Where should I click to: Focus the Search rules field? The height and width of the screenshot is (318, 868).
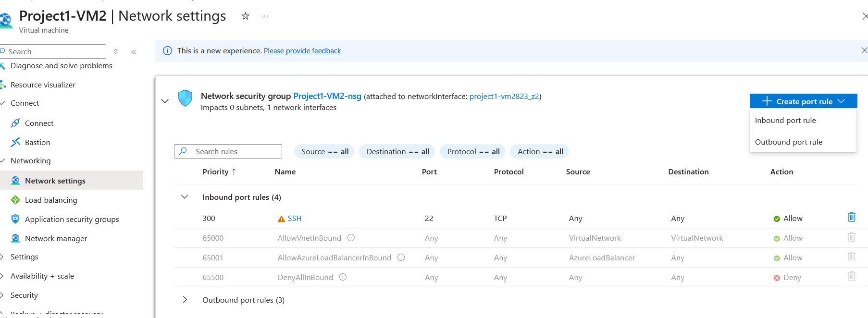(x=228, y=151)
